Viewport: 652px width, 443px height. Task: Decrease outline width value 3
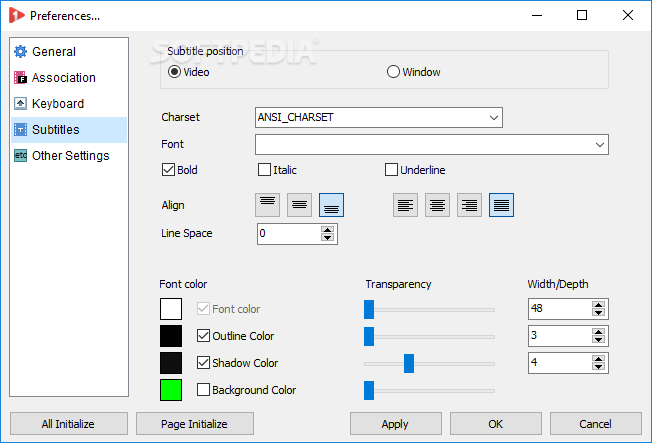pyautogui.click(x=598, y=339)
